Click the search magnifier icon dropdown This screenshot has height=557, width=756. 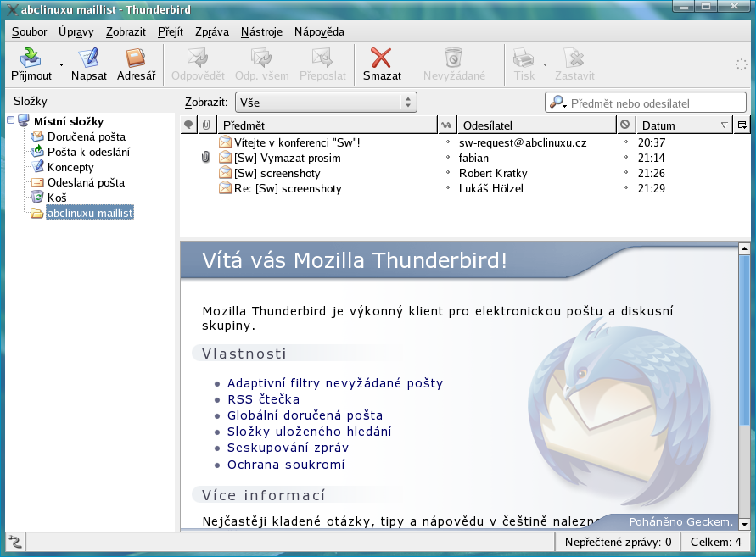click(x=557, y=103)
